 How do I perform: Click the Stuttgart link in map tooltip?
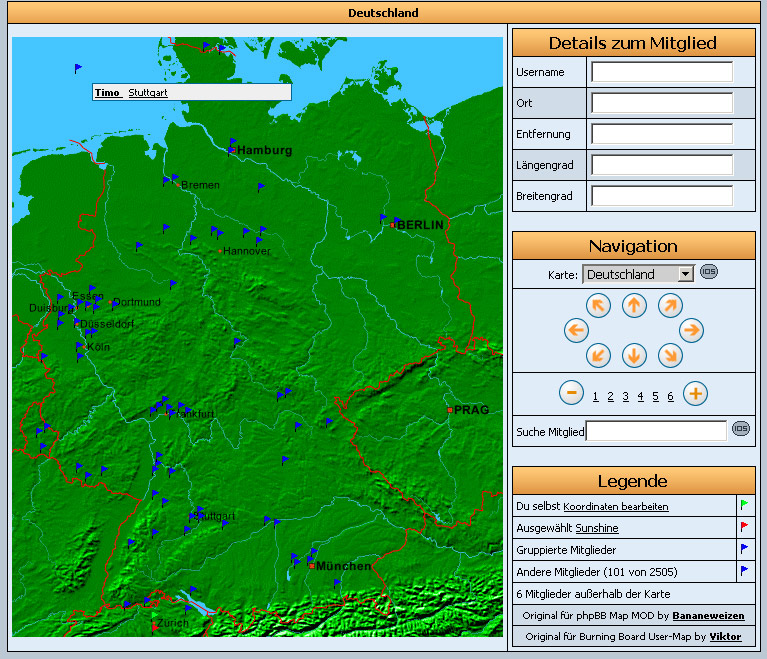[x=148, y=92]
